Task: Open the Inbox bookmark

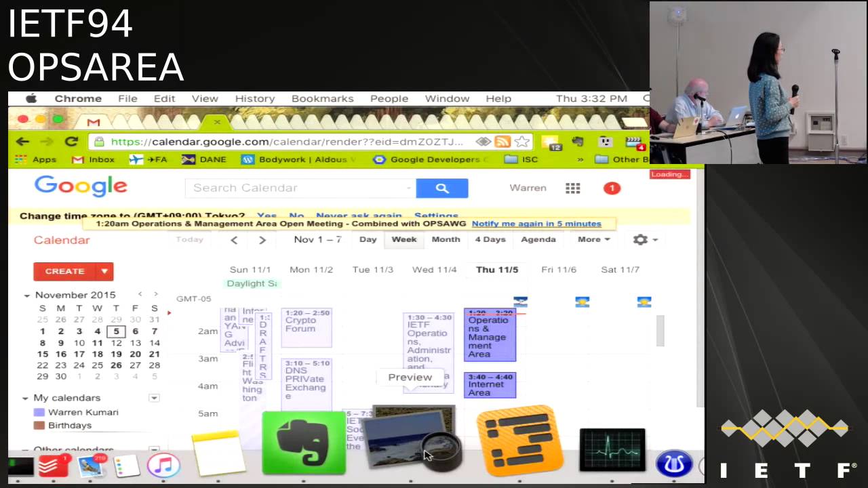Action: [94, 159]
